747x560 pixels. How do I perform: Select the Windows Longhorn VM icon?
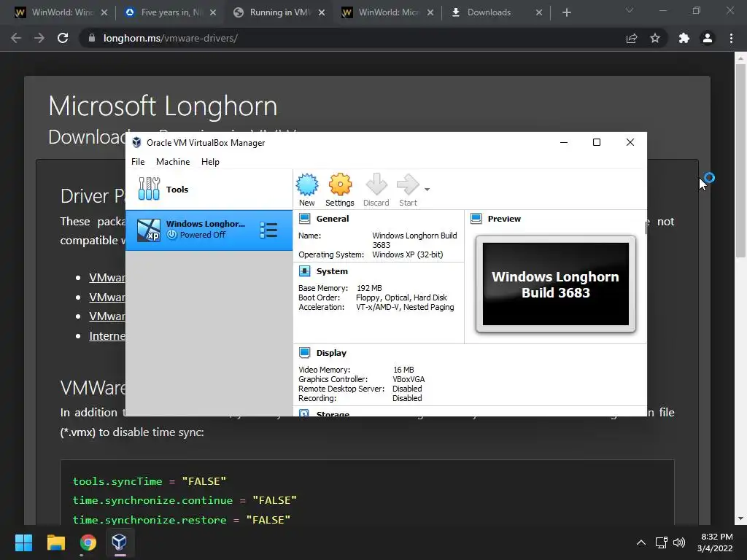click(149, 230)
